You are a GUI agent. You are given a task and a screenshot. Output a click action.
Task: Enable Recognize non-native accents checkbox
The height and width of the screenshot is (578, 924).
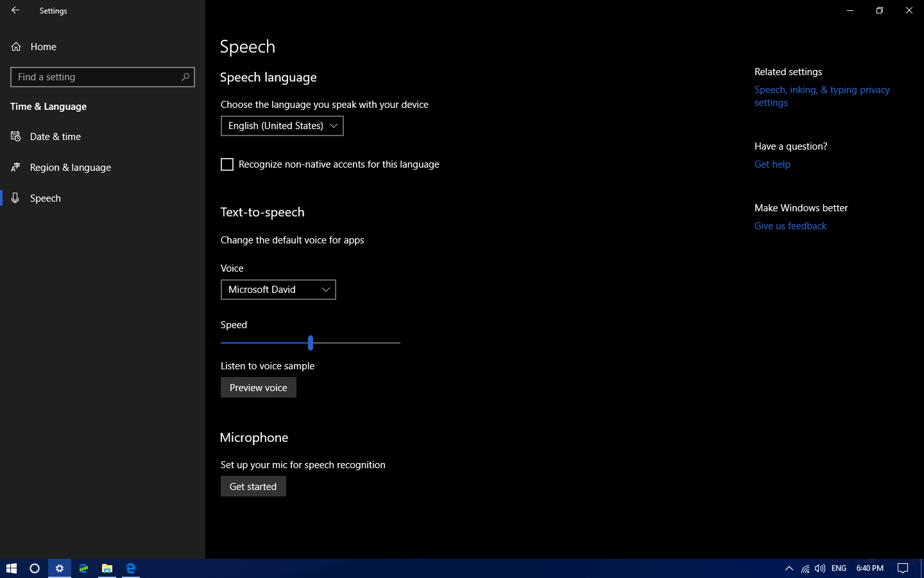pos(227,164)
